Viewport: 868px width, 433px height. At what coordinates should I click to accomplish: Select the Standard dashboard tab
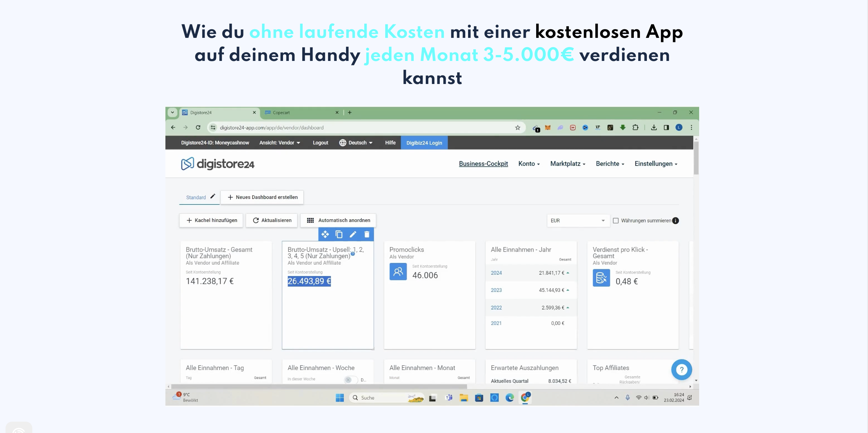coord(196,198)
